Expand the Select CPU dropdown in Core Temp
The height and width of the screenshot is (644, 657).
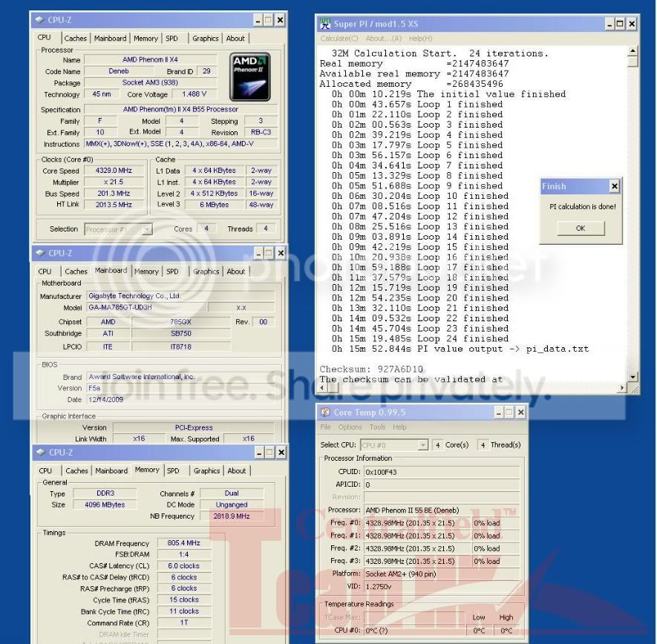pyautogui.click(x=423, y=445)
